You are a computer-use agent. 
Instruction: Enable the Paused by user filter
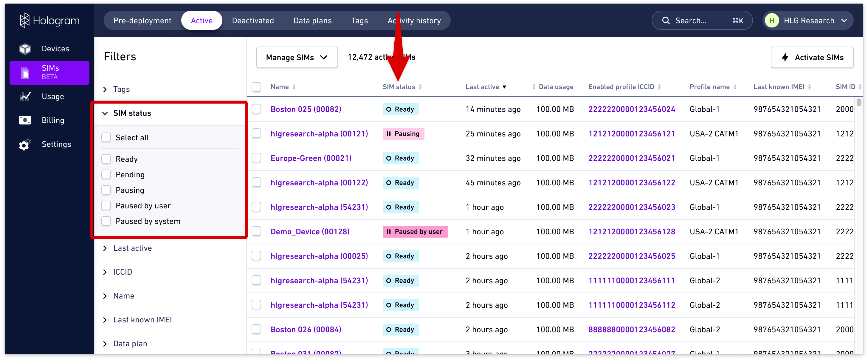point(106,205)
